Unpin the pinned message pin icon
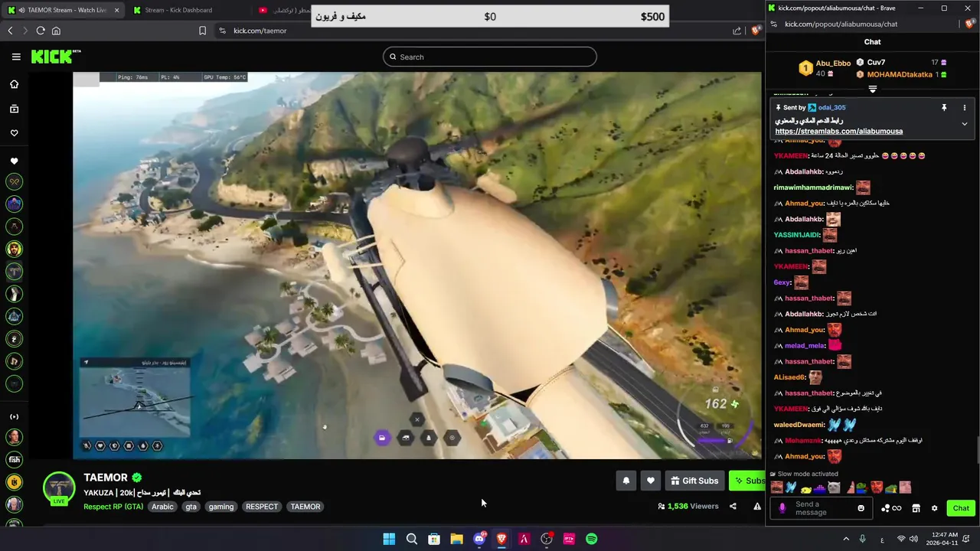 coord(944,108)
